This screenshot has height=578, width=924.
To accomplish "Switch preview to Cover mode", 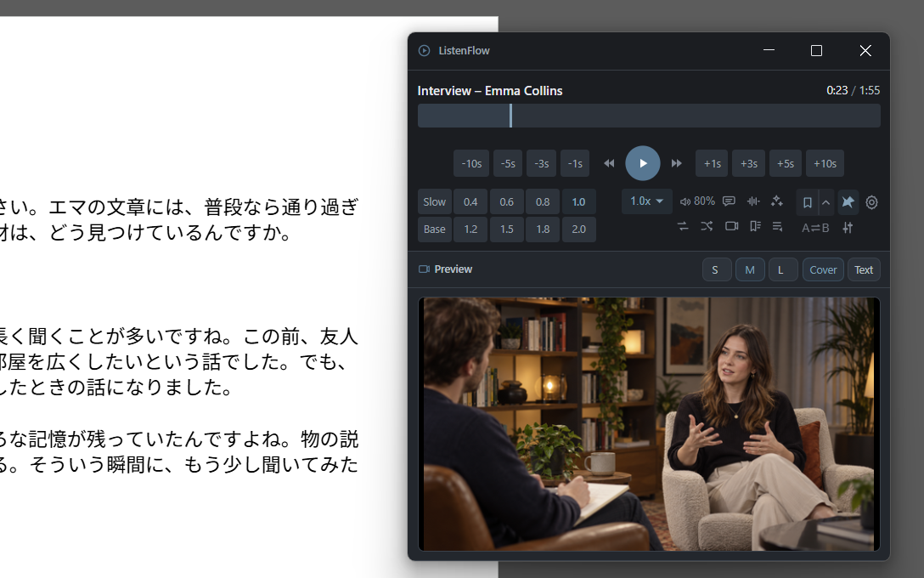I will pos(823,269).
